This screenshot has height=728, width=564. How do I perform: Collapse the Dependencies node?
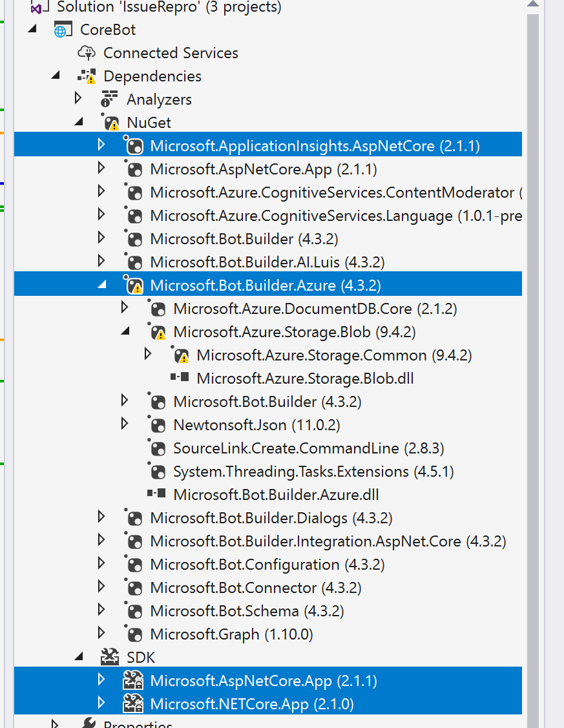coord(56,75)
